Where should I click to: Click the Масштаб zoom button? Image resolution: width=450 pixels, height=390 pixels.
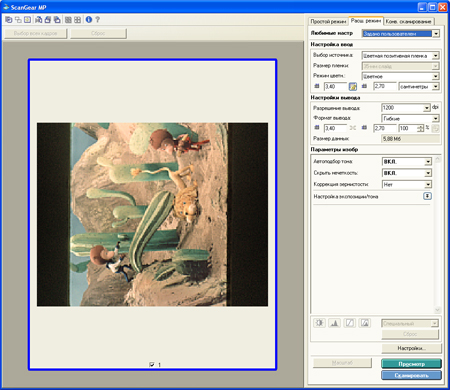click(342, 363)
